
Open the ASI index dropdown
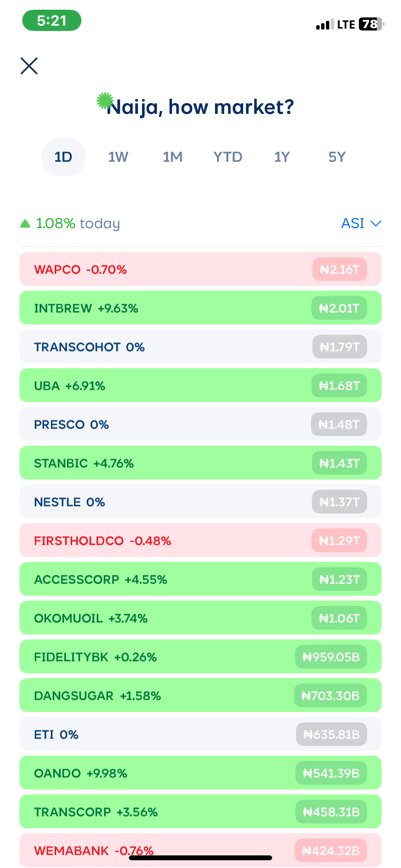pos(361,223)
